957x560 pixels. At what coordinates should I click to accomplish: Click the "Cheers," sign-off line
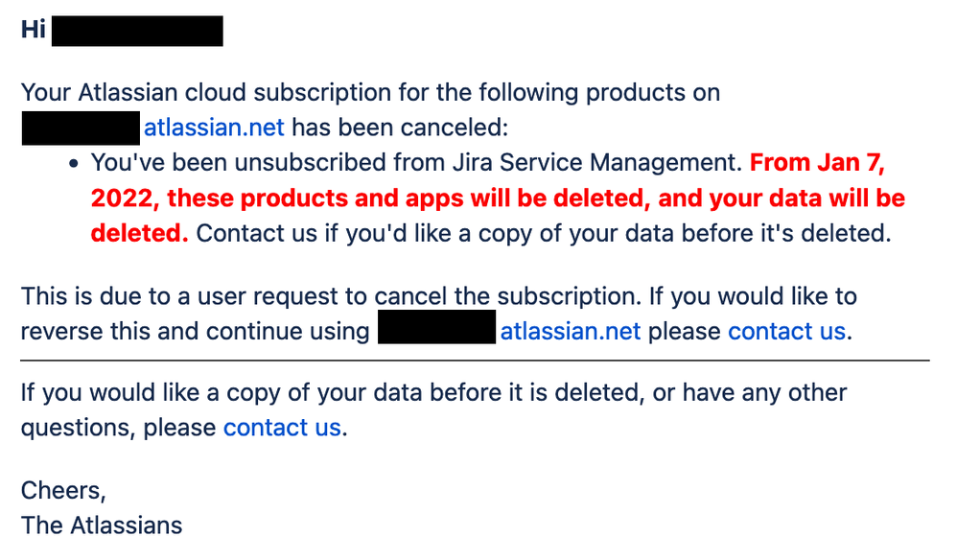pyautogui.click(x=63, y=490)
